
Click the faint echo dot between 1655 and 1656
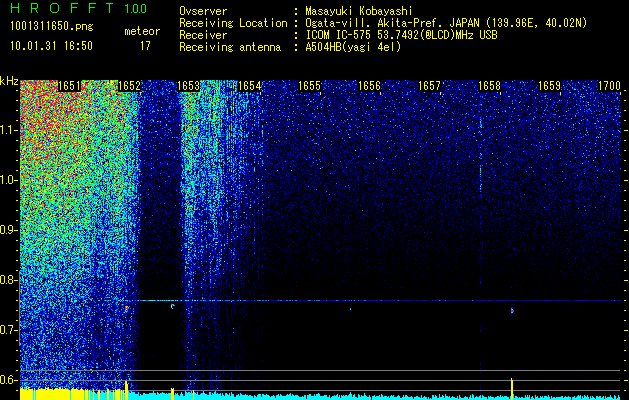351,309
